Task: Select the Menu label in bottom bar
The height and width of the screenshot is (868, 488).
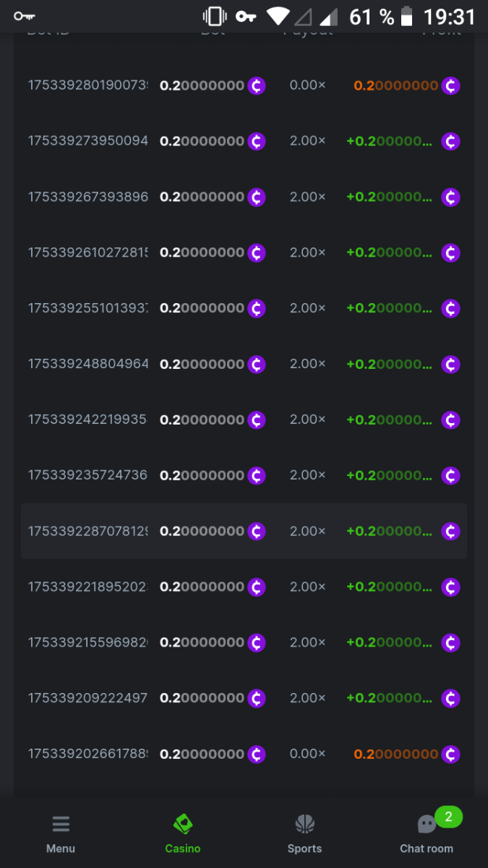Action: click(x=61, y=848)
